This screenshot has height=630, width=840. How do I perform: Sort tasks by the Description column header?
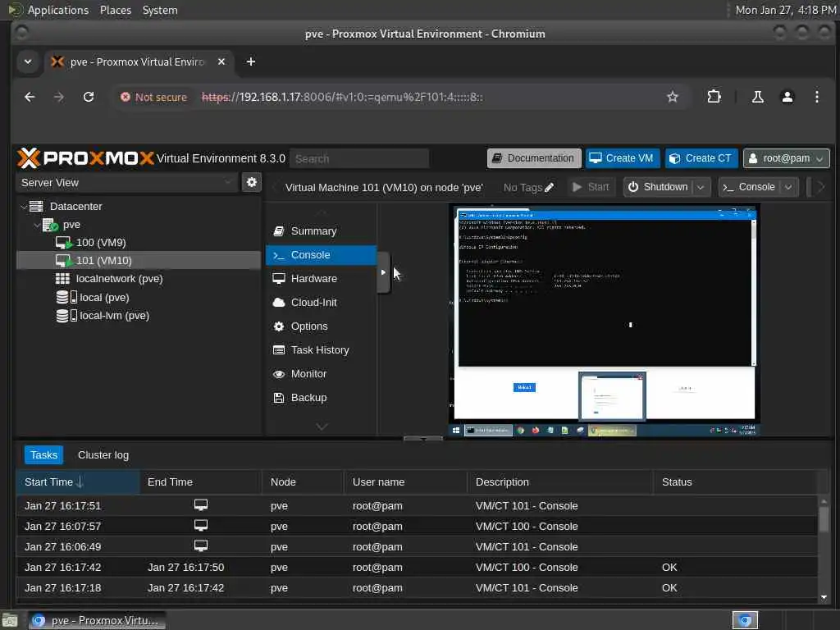click(560, 482)
